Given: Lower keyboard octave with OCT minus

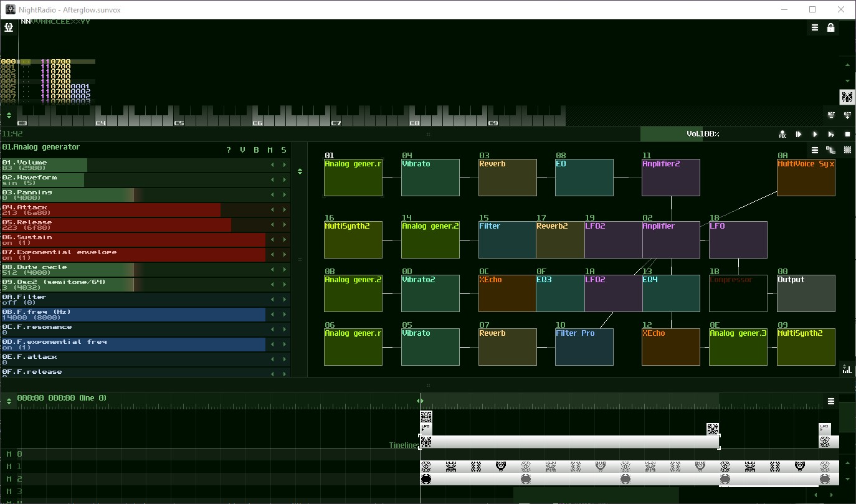Looking at the screenshot, I should click(831, 115).
